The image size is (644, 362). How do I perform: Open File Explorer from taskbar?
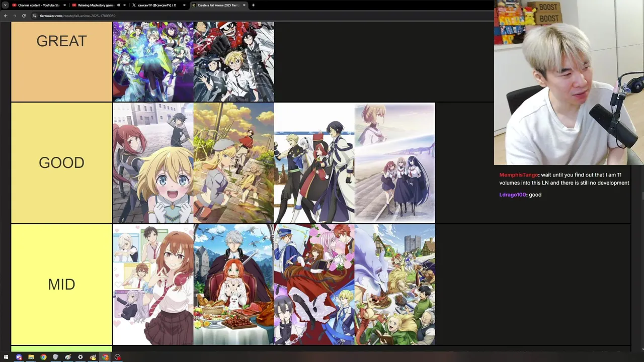coord(31,357)
